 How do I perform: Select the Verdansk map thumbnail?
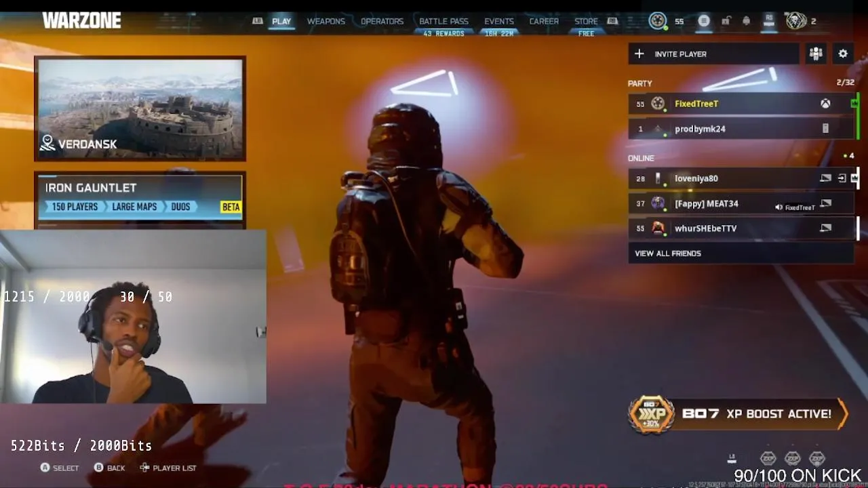tap(140, 108)
